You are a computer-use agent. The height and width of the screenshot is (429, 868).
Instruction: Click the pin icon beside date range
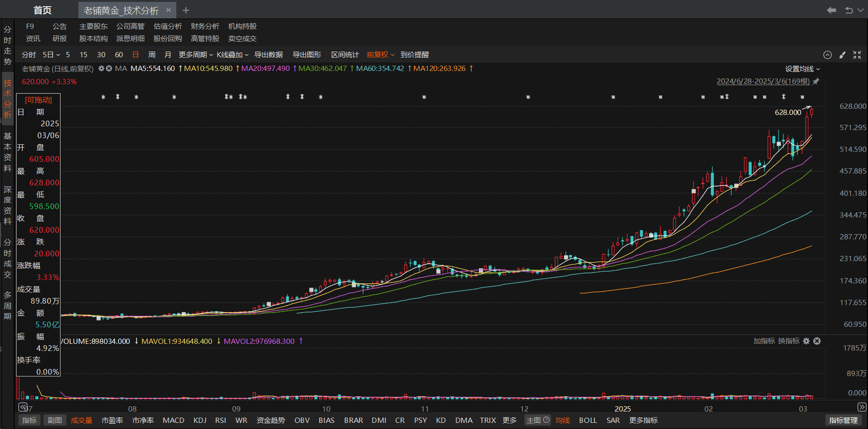tap(816, 81)
